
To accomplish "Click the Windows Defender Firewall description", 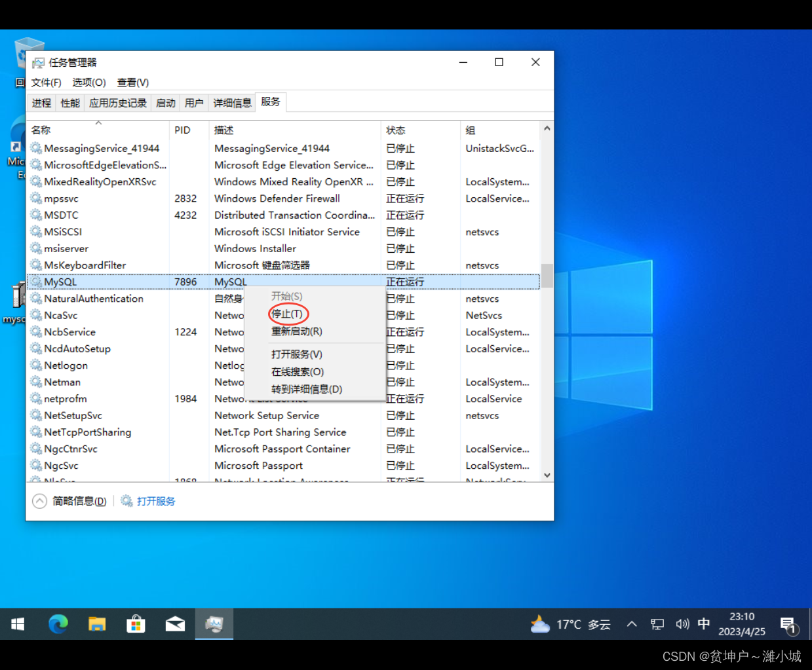I will [x=277, y=198].
